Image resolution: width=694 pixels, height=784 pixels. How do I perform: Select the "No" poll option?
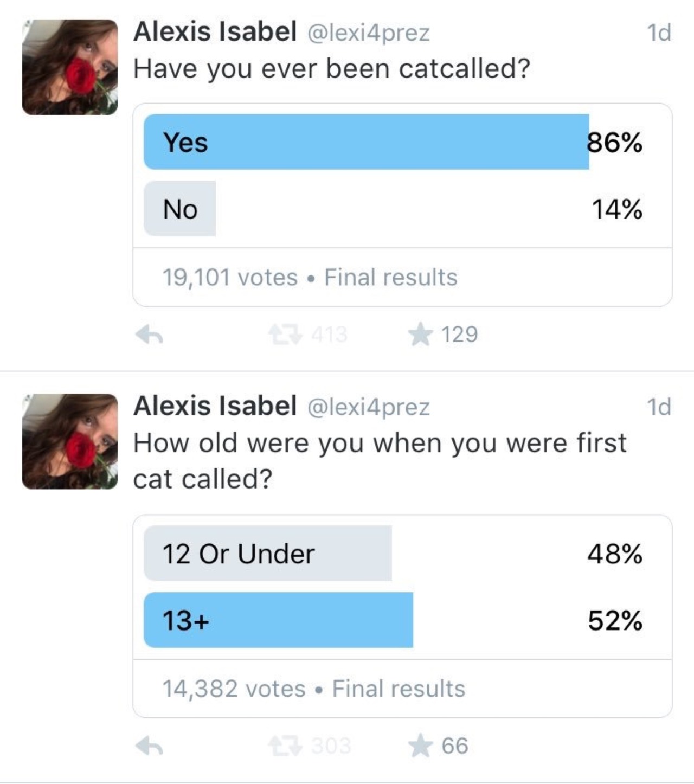pyautogui.click(x=180, y=209)
